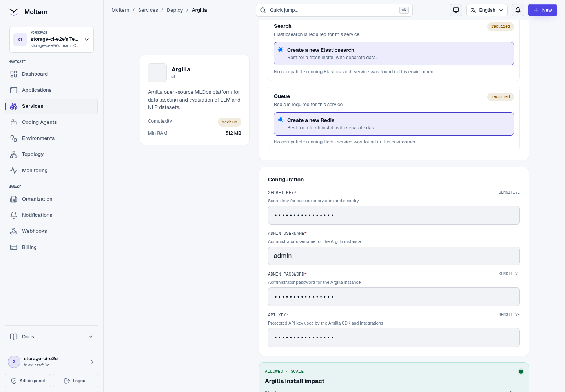Focus the Admin Password field
Image resolution: width=565 pixels, height=392 pixels.
pos(394,297)
